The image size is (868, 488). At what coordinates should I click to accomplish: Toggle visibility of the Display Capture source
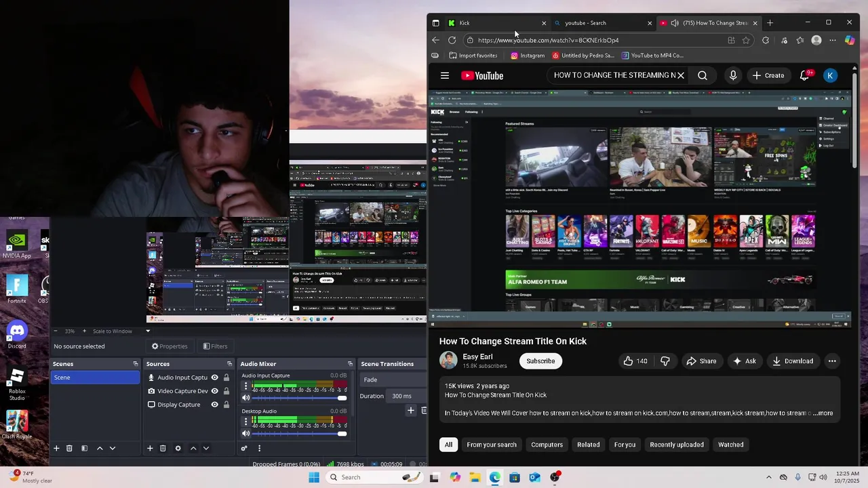pyautogui.click(x=214, y=405)
